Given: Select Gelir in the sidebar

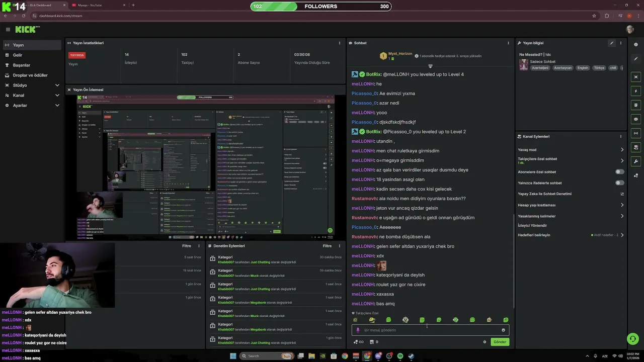Looking at the screenshot, I should point(33,55).
